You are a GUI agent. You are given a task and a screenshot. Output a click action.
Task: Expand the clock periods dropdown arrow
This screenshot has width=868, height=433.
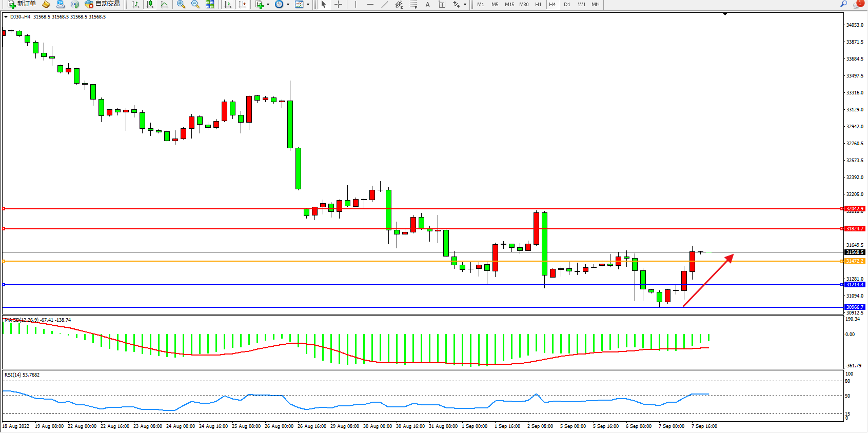pos(288,5)
